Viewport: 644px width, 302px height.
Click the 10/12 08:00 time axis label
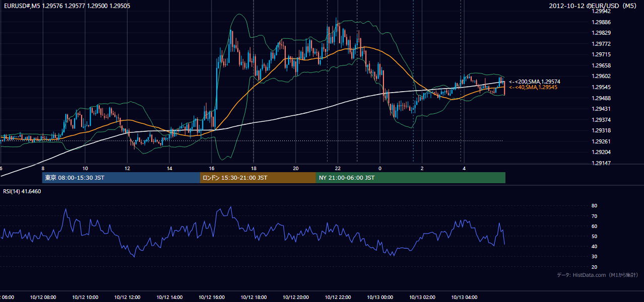click(x=43, y=297)
